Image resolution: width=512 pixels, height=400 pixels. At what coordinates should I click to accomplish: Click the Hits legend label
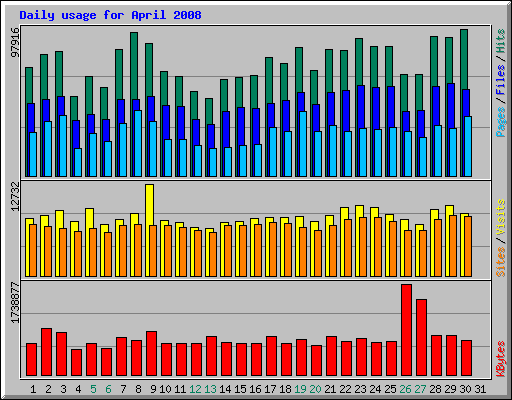(501, 41)
